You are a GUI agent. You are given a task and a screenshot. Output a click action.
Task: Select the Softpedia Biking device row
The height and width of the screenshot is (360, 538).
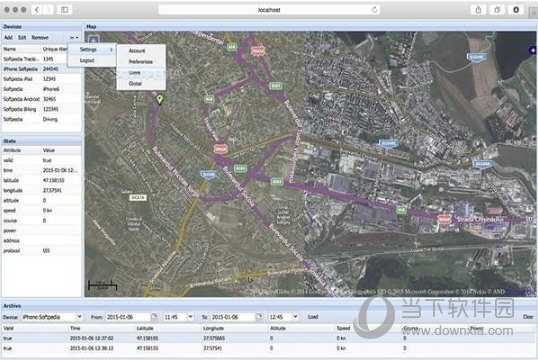(42, 109)
